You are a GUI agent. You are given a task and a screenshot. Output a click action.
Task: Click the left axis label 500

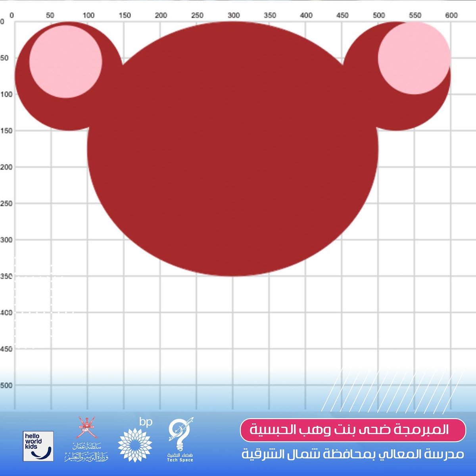6,386
